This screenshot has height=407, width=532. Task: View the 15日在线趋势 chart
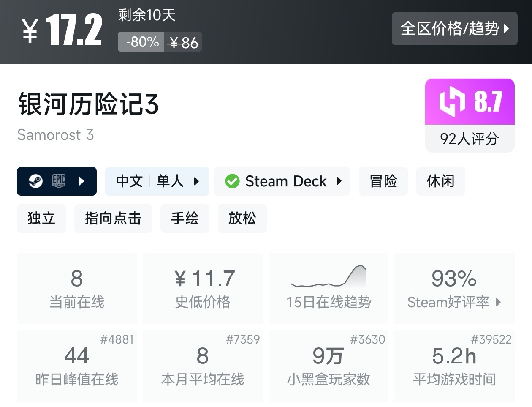click(x=328, y=289)
